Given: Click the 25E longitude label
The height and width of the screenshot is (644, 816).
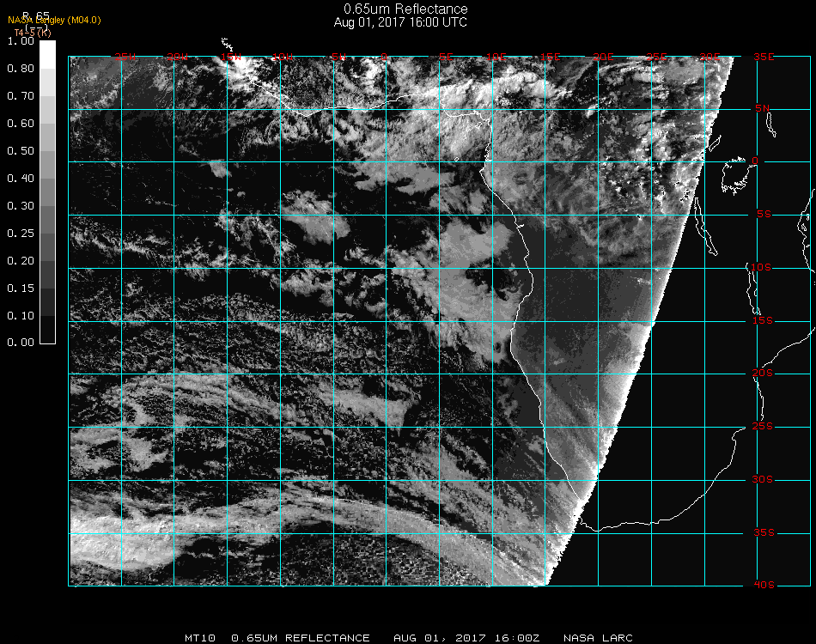Looking at the screenshot, I should (656, 57).
